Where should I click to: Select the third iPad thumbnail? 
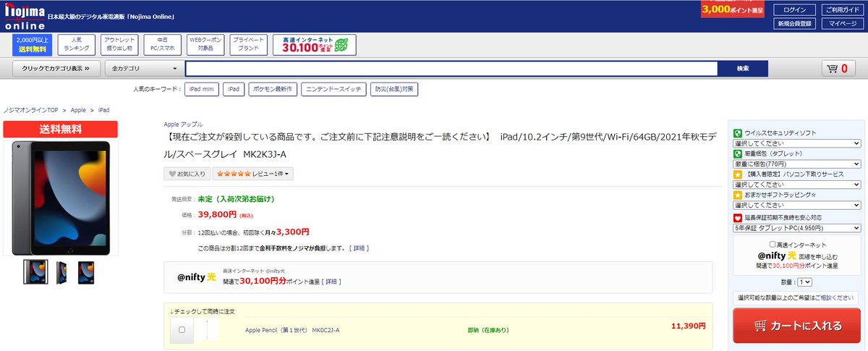point(86,272)
